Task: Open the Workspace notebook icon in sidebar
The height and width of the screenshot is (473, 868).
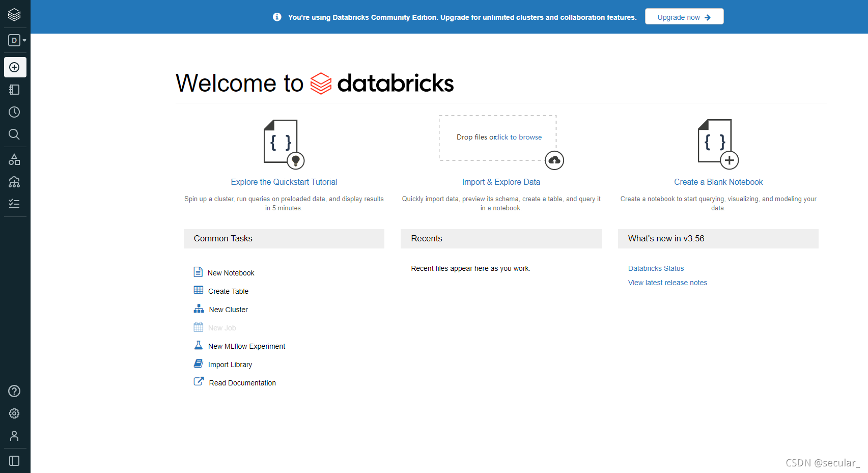Action: click(14, 90)
